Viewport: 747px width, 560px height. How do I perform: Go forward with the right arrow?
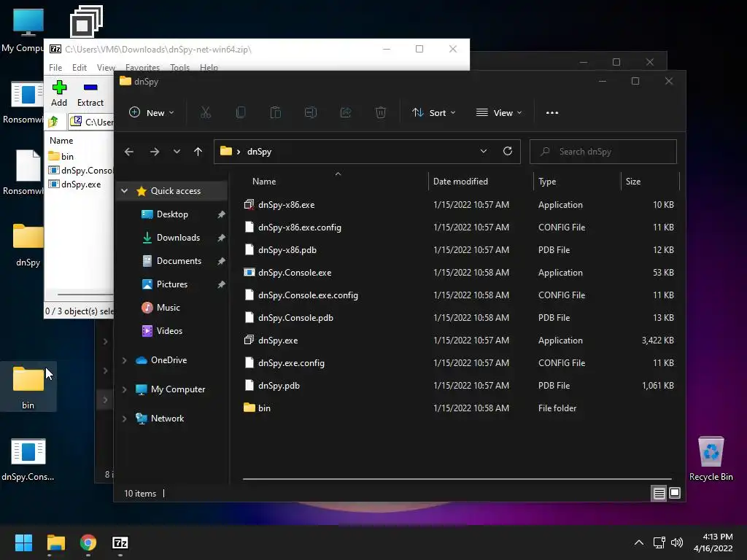click(x=155, y=152)
